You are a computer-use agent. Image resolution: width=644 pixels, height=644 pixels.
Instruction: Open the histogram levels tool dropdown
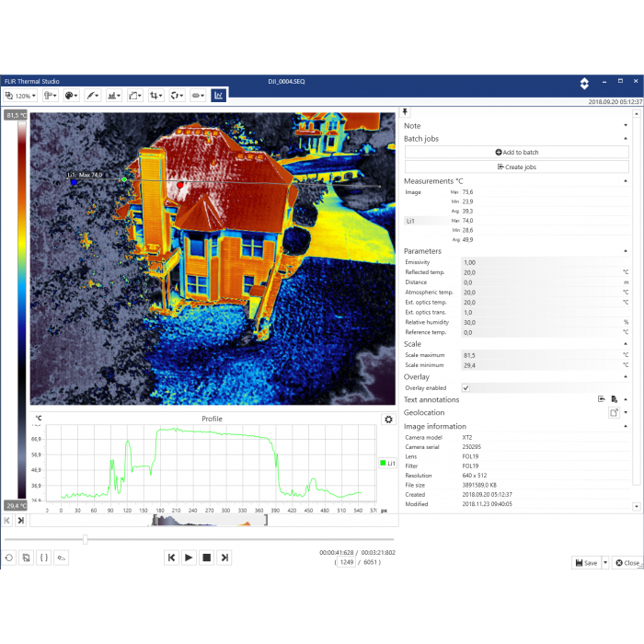114,96
